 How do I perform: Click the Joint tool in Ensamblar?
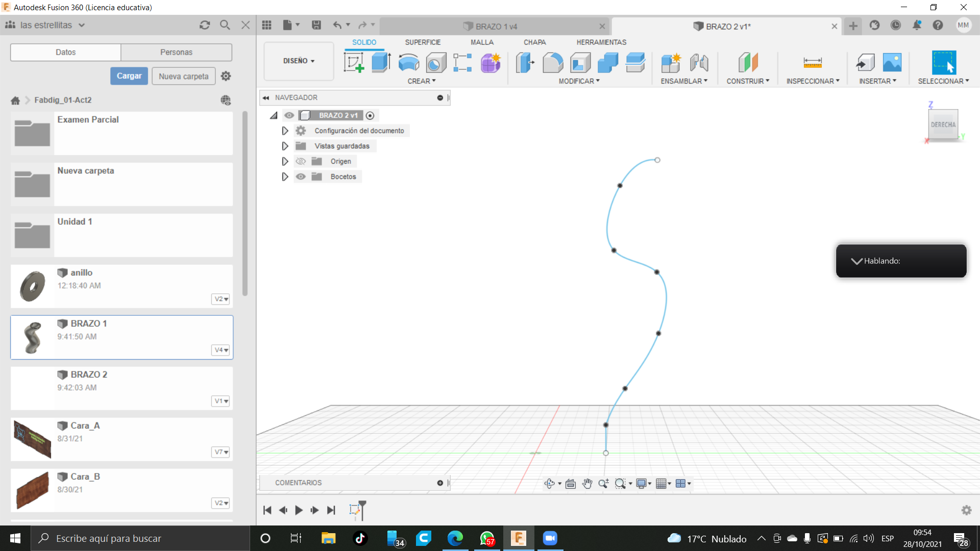click(x=699, y=63)
